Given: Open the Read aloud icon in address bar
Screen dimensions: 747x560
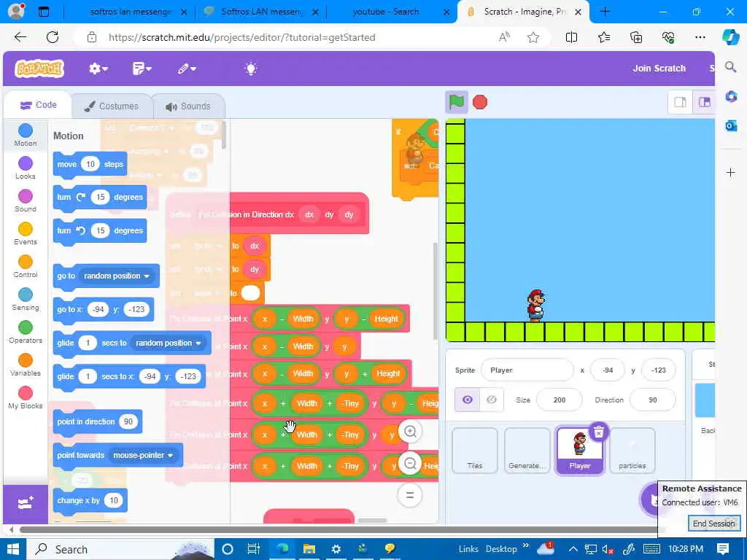Looking at the screenshot, I should coord(504,37).
